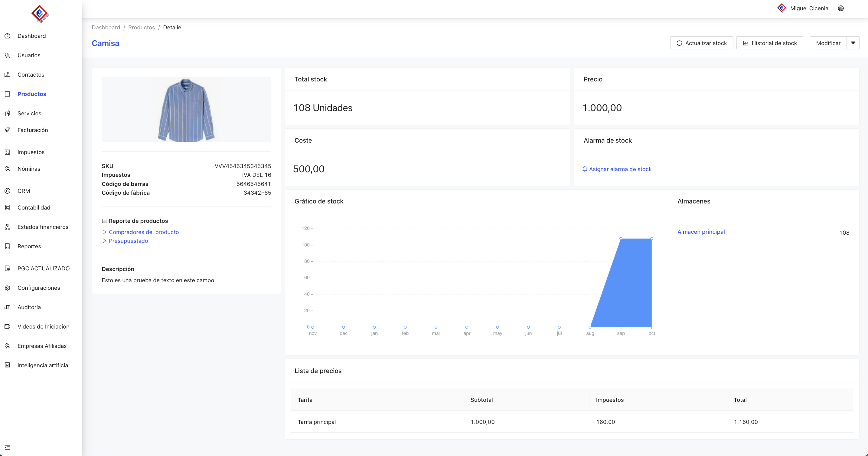Click the globe language icon
This screenshot has width=868, height=456.
point(841,8)
